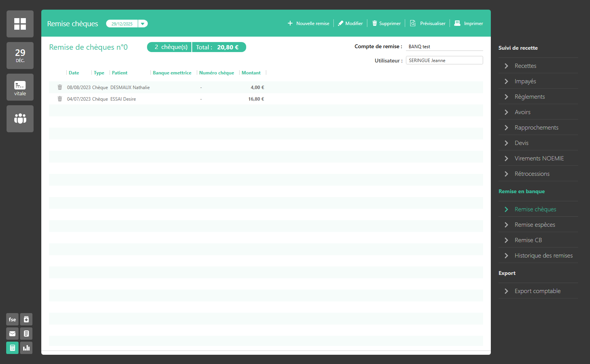The height and width of the screenshot is (364, 590).
Task: Click the carte vitale icon
Action: (20, 88)
